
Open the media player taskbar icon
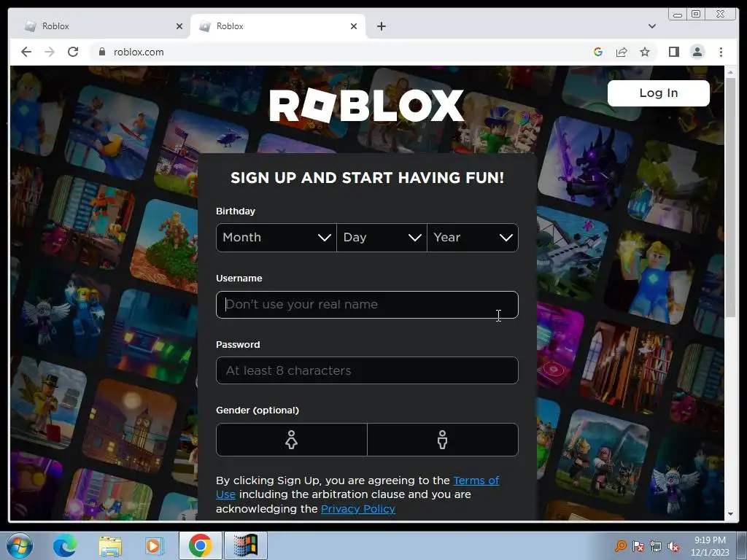point(153,545)
